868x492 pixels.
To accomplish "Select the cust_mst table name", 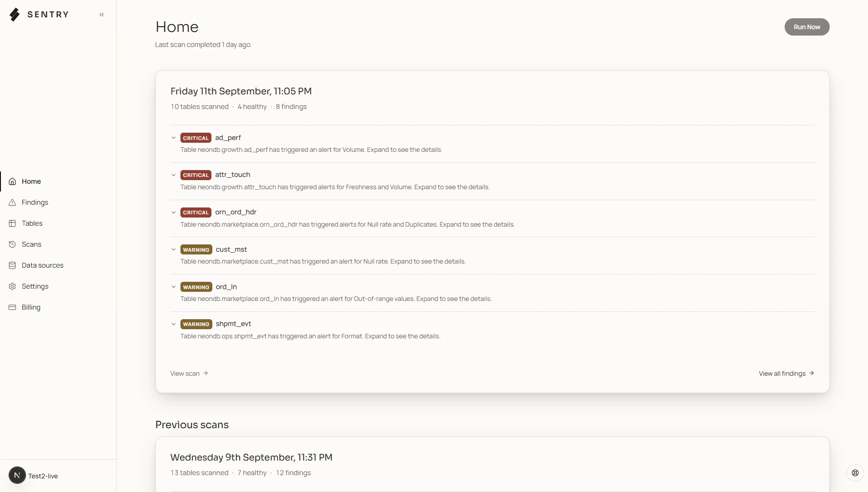I will point(231,249).
